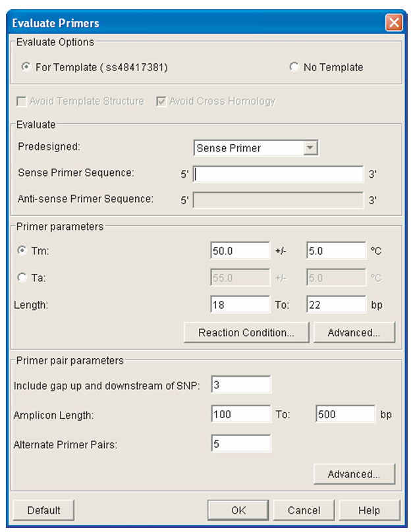Viewport: 411px width, 532px height.
Task: Click the minimum Length field 18
Action: pyautogui.click(x=240, y=305)
